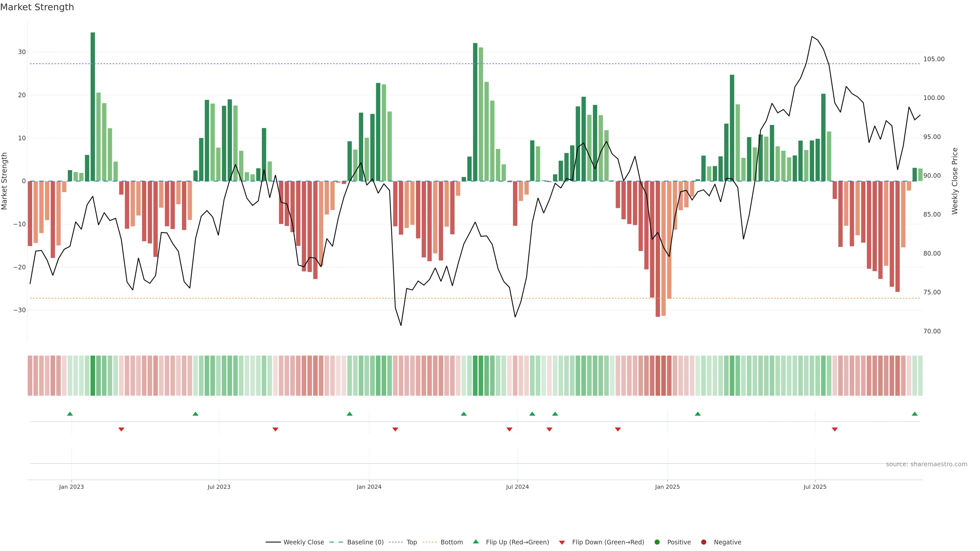Click the first red Flip Down triangle marker
This screenshot has width=980, height=551.
(x=121, y=429)
